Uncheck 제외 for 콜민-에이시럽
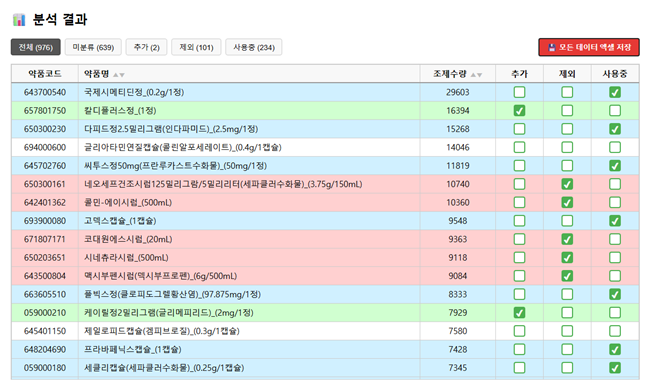The width and height of the screenshot is (650, 390). (567, 202)
